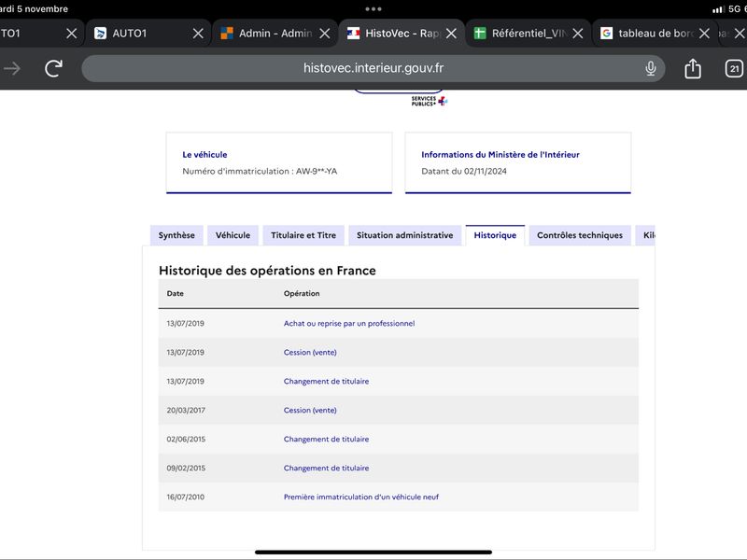Click Changement de titulaire dated 09/02/2015

click(326, 469)
